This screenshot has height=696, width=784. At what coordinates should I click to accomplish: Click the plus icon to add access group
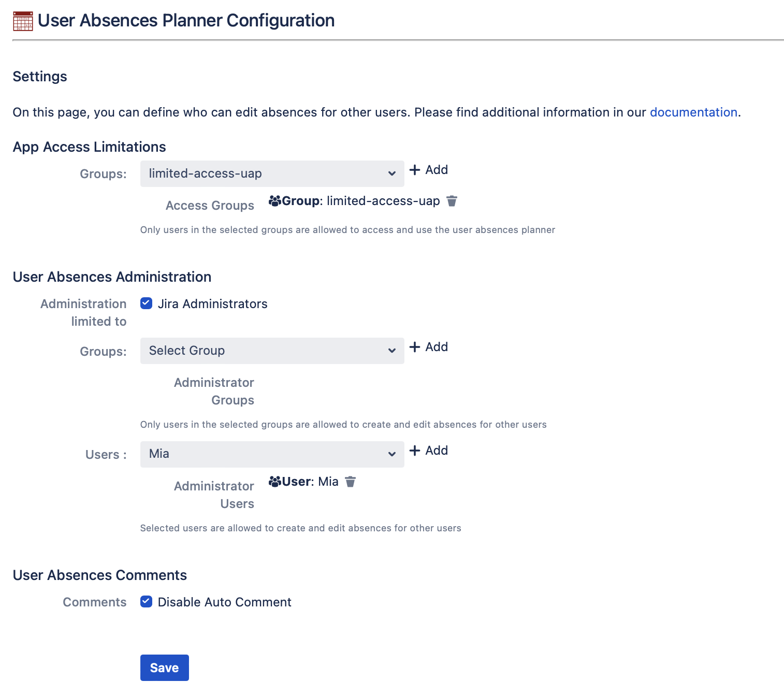tap(415, 170)
